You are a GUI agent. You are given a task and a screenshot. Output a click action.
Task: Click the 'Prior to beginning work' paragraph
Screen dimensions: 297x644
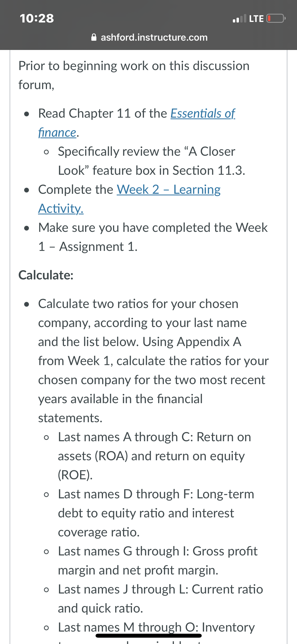134,75
